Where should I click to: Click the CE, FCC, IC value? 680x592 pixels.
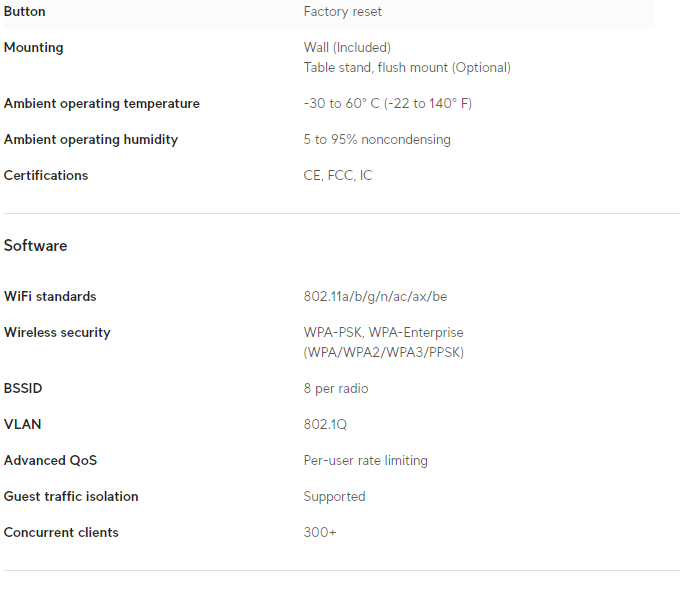point(338,176)
